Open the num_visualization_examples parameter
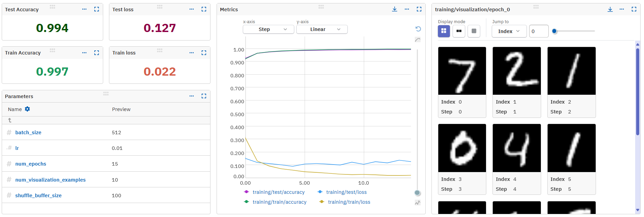The width and height of the screenshot is (644, 217). point(50,180)
